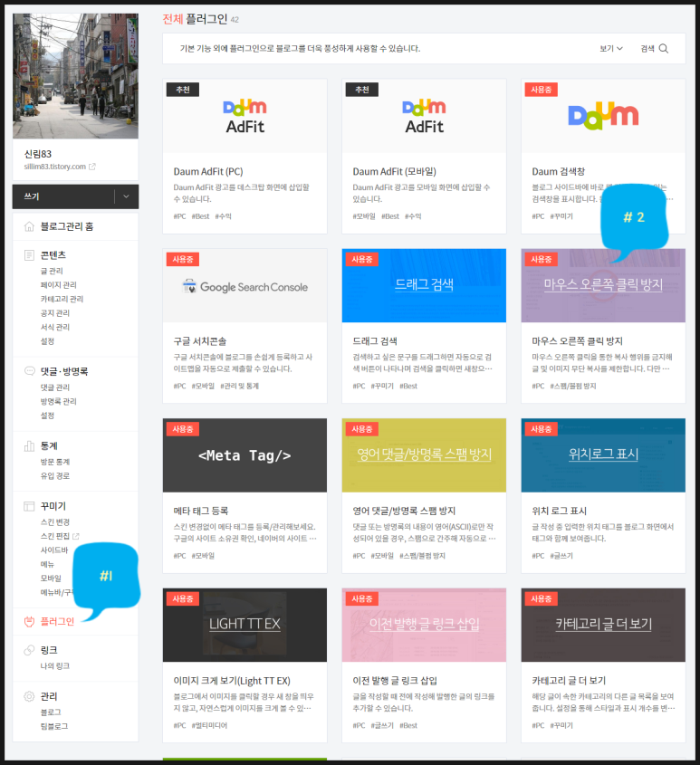Open 마우스 오른쪽 클릭 방지 banner
The height and width of the screenshot is (765, 700).
tap(603, 285)
